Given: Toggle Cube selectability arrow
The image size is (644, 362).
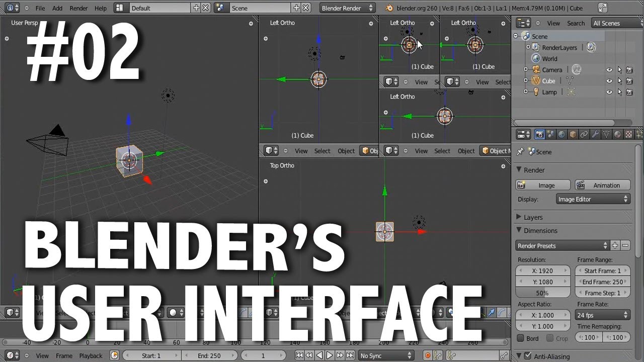Looking at the screenshot, I should [620, 81].
